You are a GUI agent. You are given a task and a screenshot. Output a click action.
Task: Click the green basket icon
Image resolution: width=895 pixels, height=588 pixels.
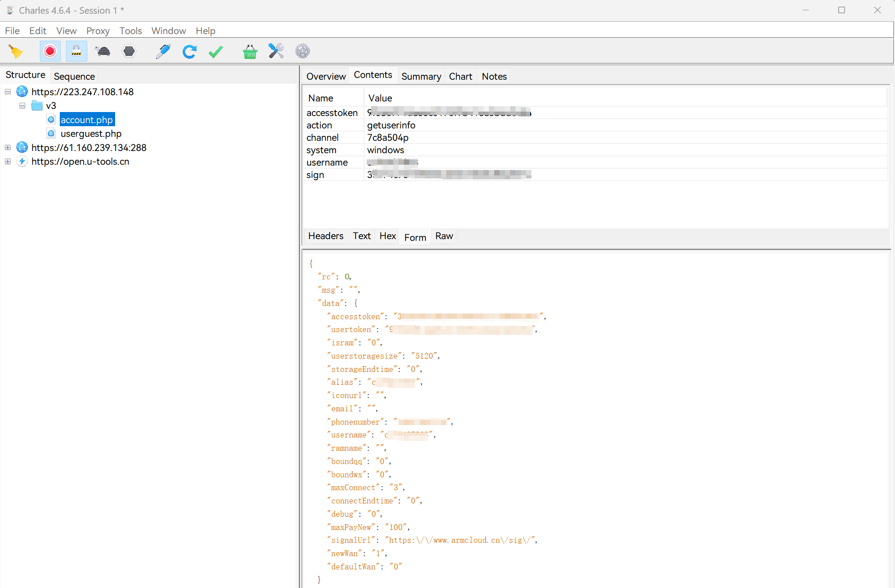[250, 51]
